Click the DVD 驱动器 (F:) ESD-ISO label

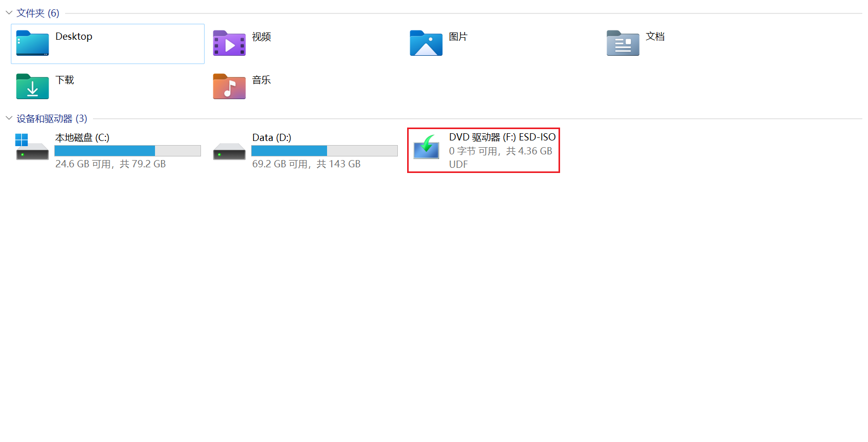pos(502,137)
